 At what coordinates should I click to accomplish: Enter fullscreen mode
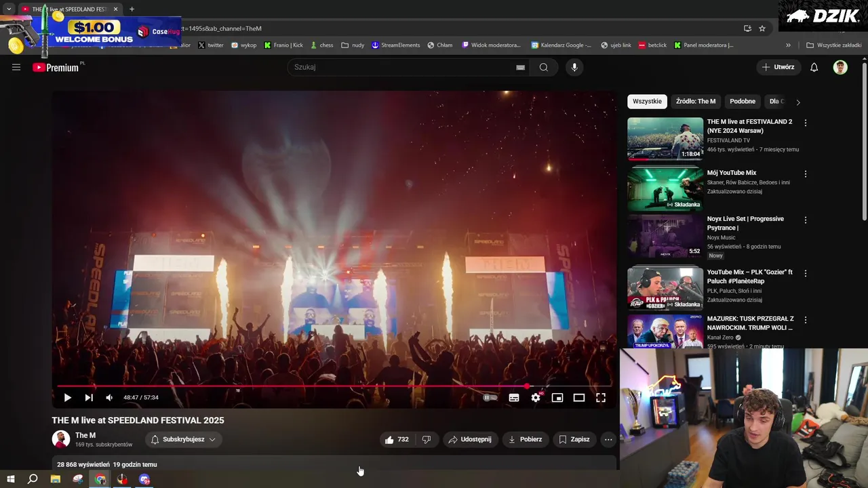tap(601, 398)
